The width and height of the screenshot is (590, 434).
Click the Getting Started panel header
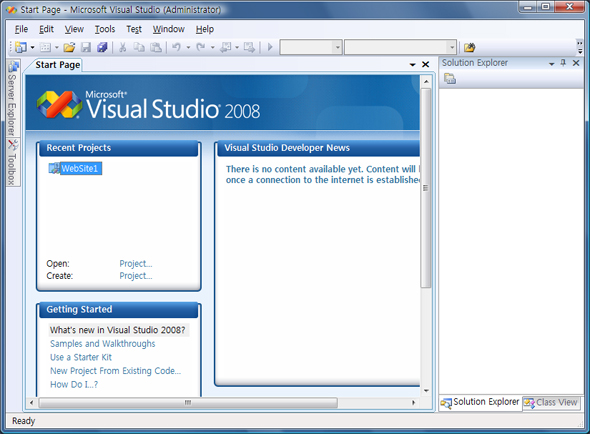(x=119, y=310)
